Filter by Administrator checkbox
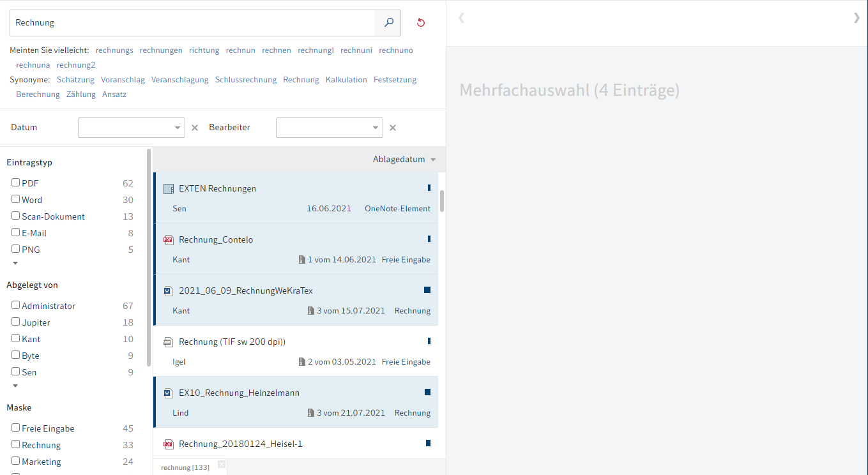868x475 pixels. [x=16, y=305]
